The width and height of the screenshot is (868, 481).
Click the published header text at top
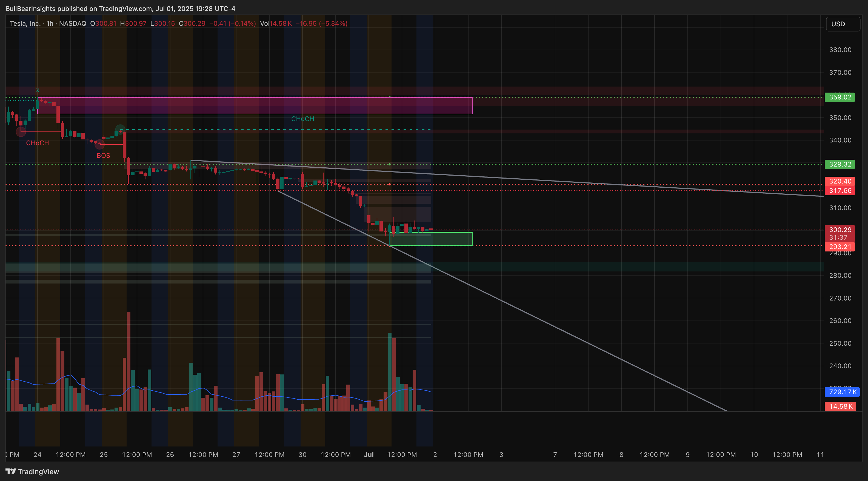coord(120,8)
